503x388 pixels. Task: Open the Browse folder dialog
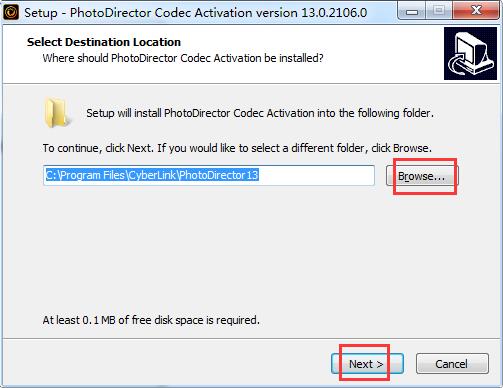pyautogui.click(x=422, y=176)
